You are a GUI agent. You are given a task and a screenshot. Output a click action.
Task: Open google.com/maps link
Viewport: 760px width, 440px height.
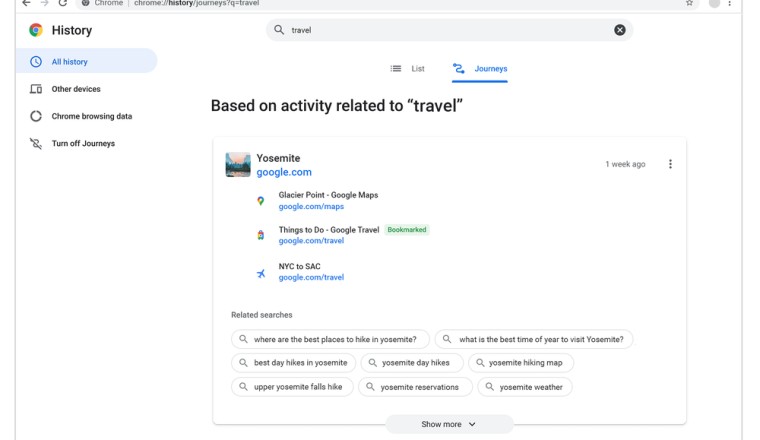coord(311,206)
